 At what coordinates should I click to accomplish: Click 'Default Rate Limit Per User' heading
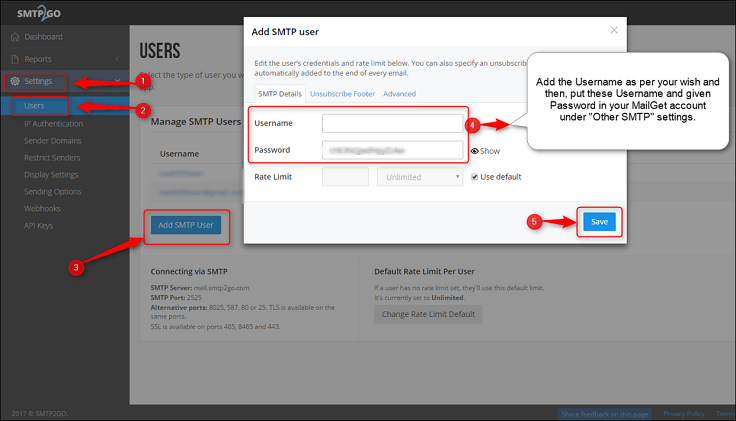pyautogui.click(x=424, y=271)
